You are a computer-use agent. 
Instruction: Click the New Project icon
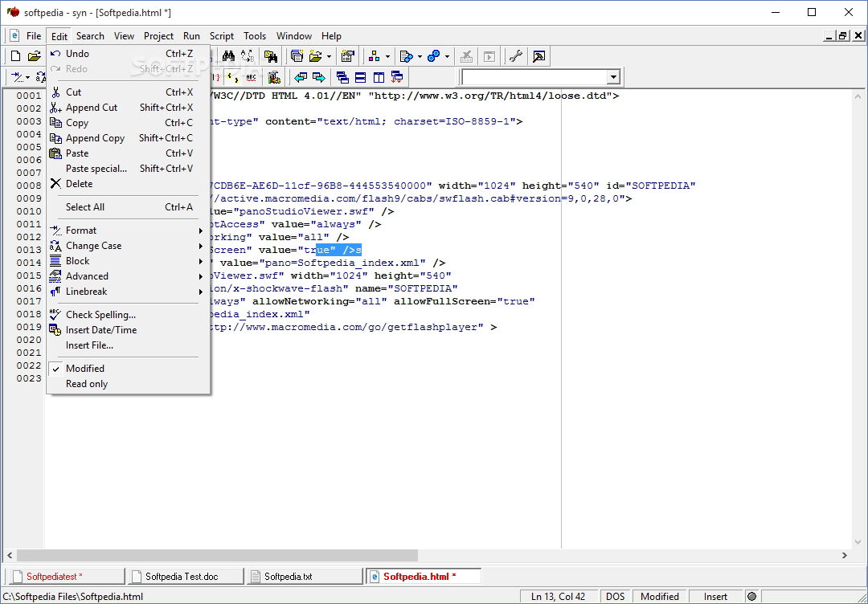point(297,56)
